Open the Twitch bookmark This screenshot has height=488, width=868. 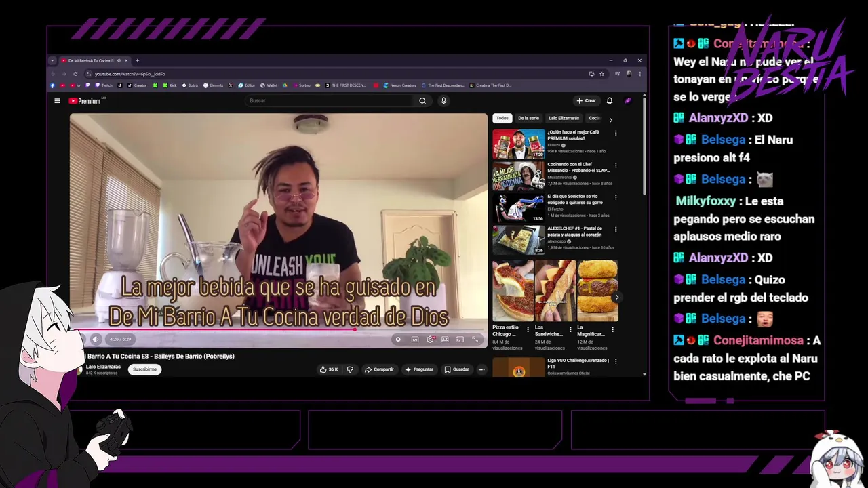coord(104,85)
